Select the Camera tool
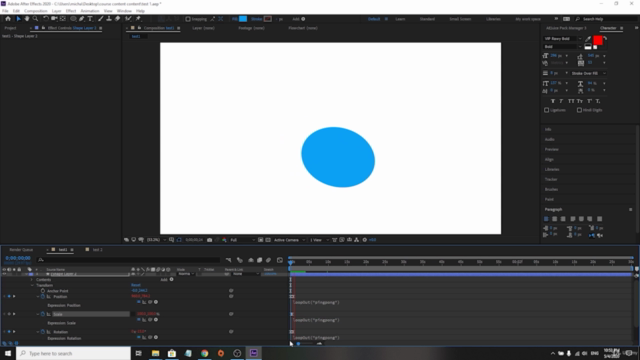This screenshot has height=360, width=640. tap(54, 19)
